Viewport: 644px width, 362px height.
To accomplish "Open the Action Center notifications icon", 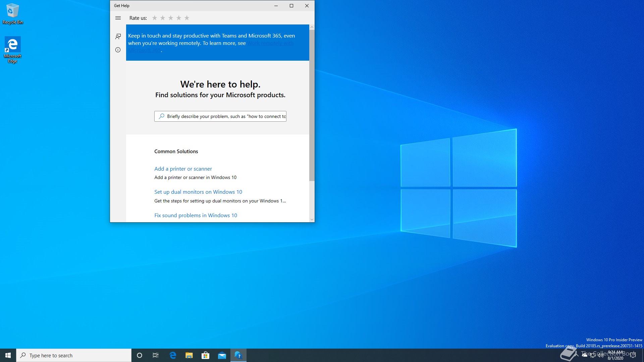I will 633,355.
